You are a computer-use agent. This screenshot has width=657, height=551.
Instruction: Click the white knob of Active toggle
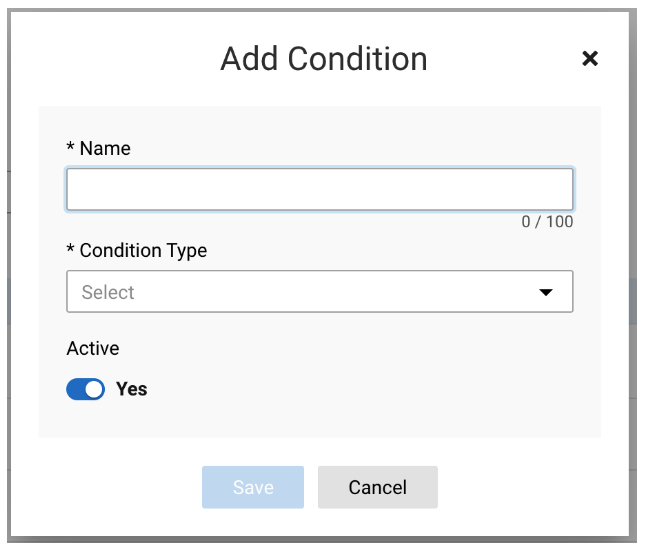pyautogui.click(x=94, y=389)
